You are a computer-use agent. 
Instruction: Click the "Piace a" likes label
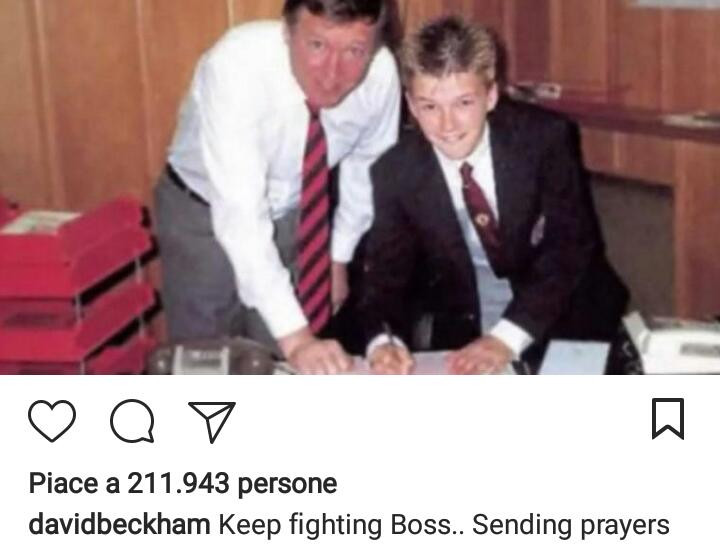74,483
